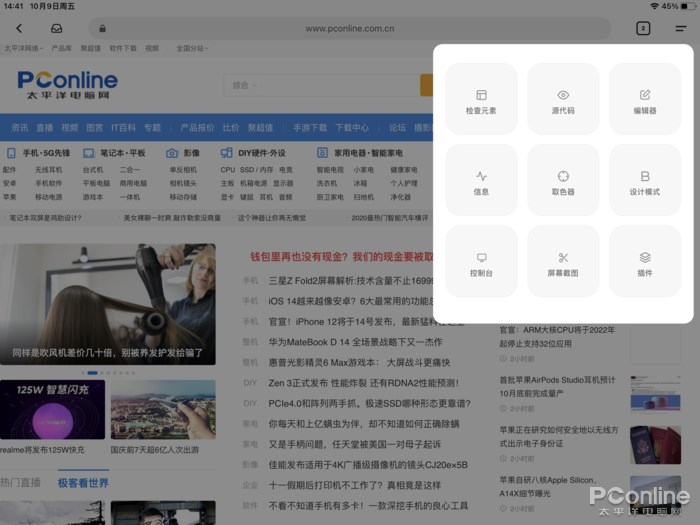Viewport: 700px width, 525px height.
Task: Open the browser hamburger menu
Action: (681, 28)
